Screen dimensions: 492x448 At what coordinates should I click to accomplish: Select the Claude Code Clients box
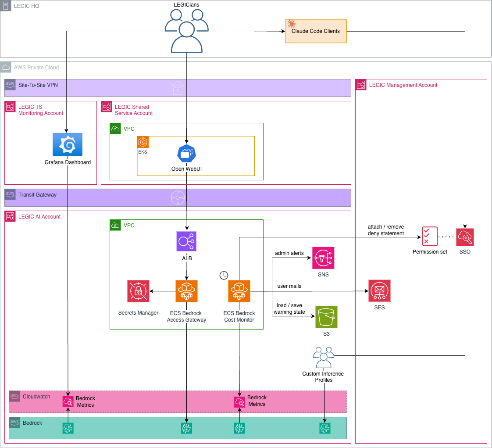(316, 31)
